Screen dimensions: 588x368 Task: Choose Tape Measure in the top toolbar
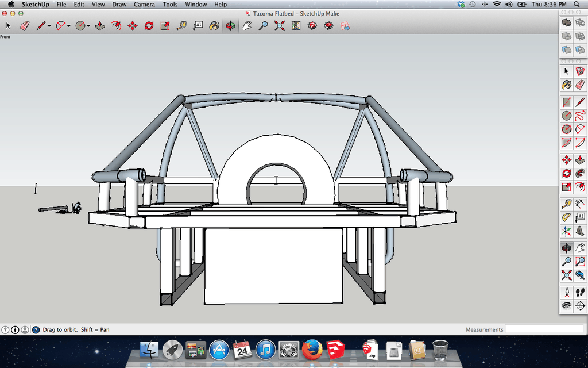[x=181, y=25]
